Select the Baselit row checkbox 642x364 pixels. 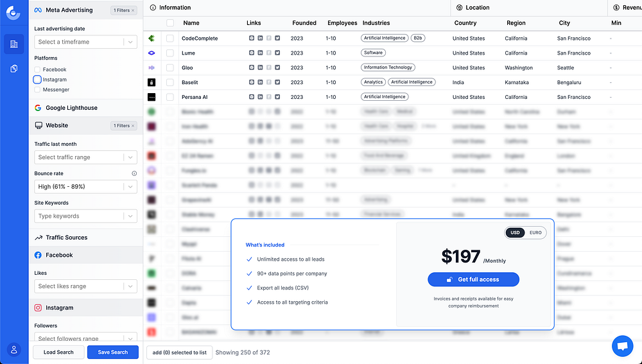(170, 82)
